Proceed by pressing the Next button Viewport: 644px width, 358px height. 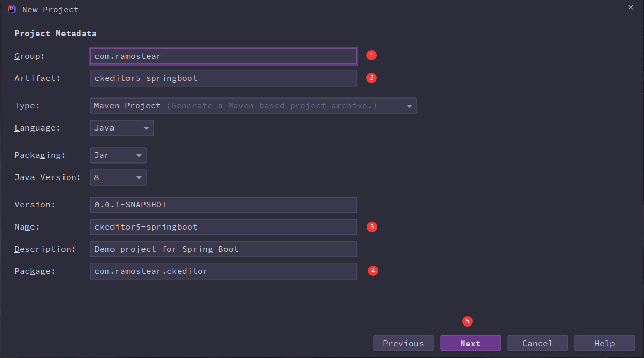tap(470, 344)
